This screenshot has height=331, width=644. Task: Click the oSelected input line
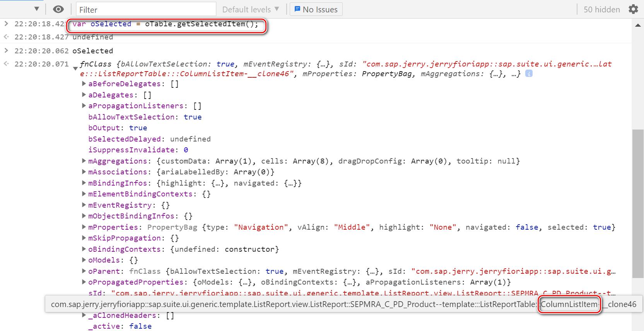[x=93, y=51]
